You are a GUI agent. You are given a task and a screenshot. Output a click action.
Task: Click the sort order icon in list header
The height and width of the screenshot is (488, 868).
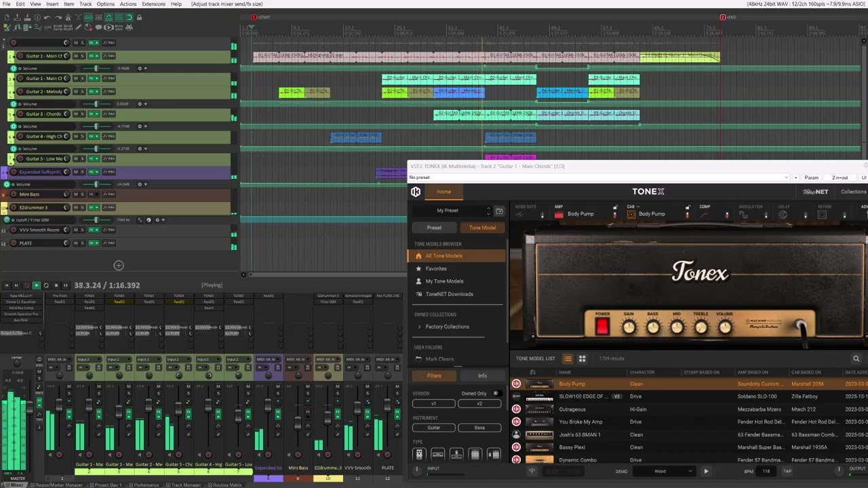(532, 372)
